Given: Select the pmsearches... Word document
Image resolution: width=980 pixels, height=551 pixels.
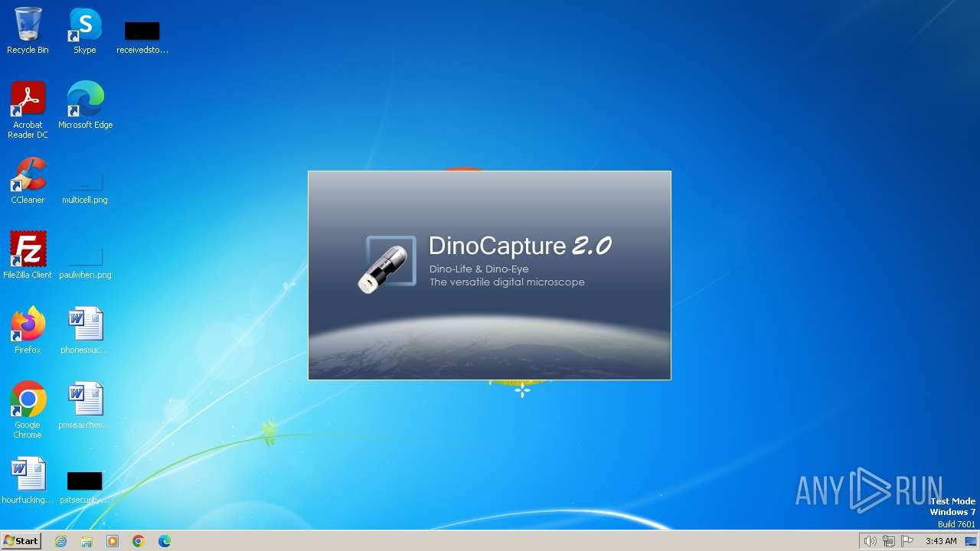Looking at the screenshot, I should pos(85,406).
